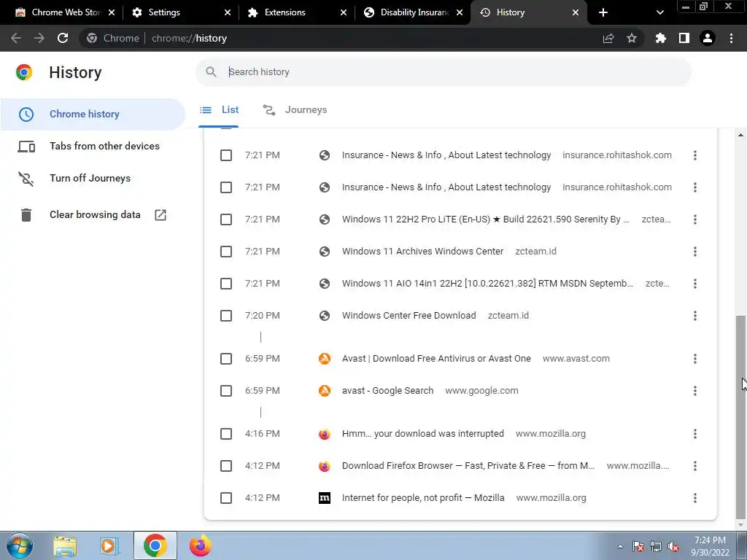Open a new tab with plus button
The height and width of the screenshot is (560, 747).
[603, 12]
